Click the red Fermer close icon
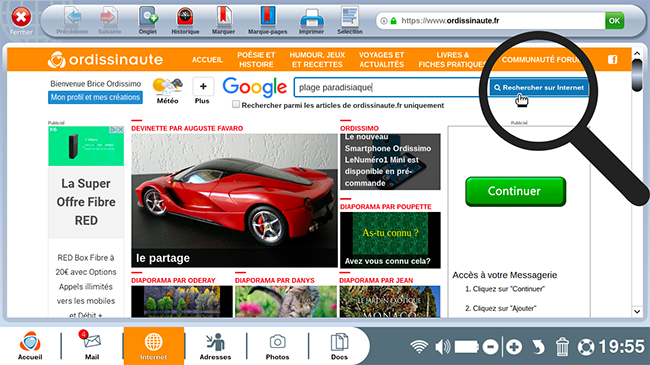Screen dimensions: 650x365 21,18
